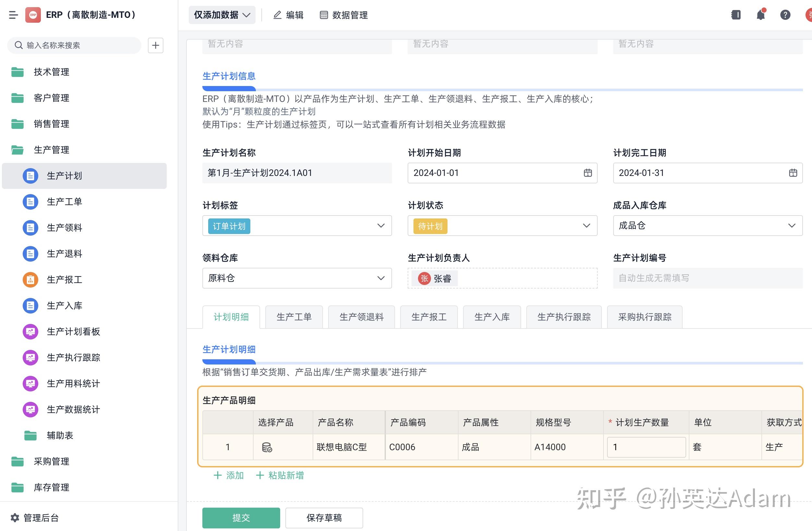The width and height of the screenshot is (812, 531).
Task: Open the calendar picker for 计划完工日期
Action: (793, 173)
